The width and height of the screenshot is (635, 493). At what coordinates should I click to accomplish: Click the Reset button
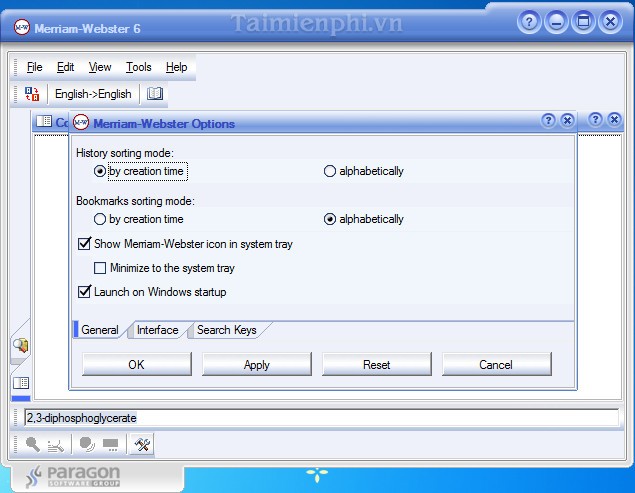pos(377,364)
